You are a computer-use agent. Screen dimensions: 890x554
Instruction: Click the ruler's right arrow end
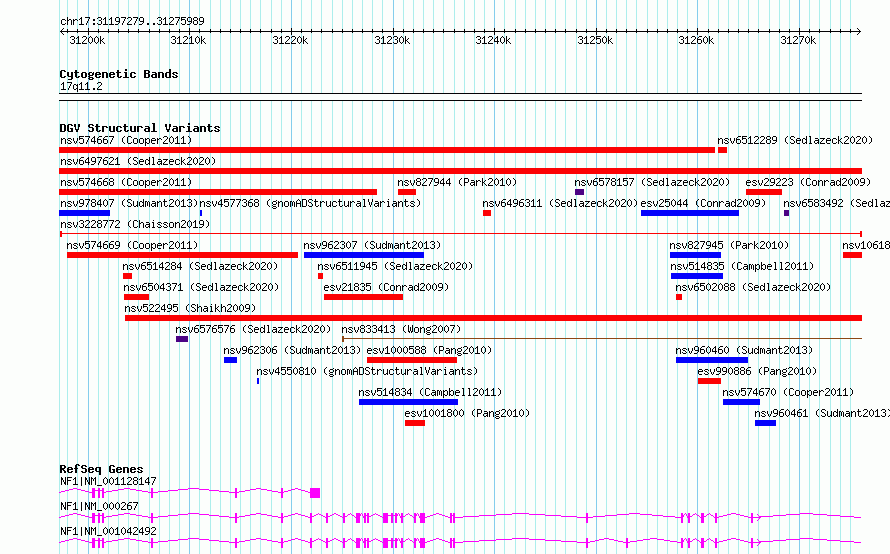tap(859, 32)
